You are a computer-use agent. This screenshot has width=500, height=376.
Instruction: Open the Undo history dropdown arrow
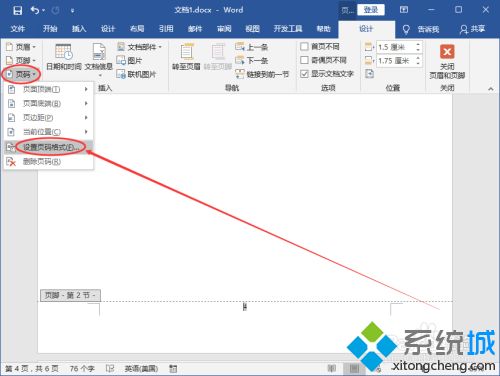point(44,11)
